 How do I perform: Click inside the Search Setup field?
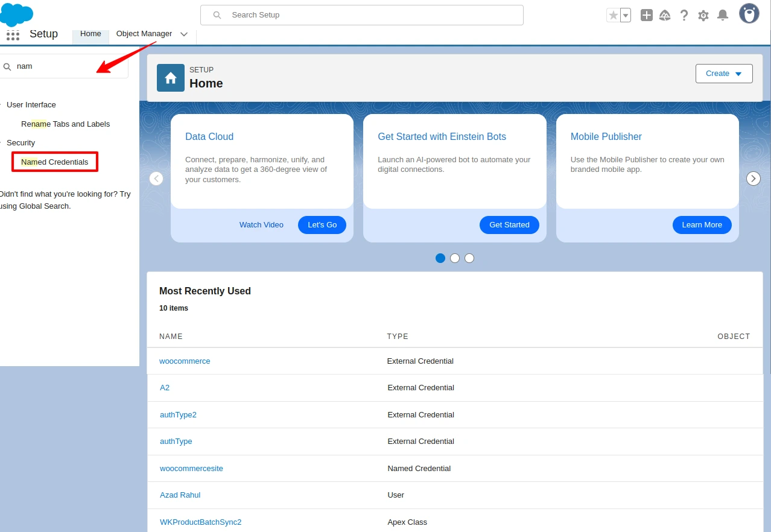tap(361, 14)
